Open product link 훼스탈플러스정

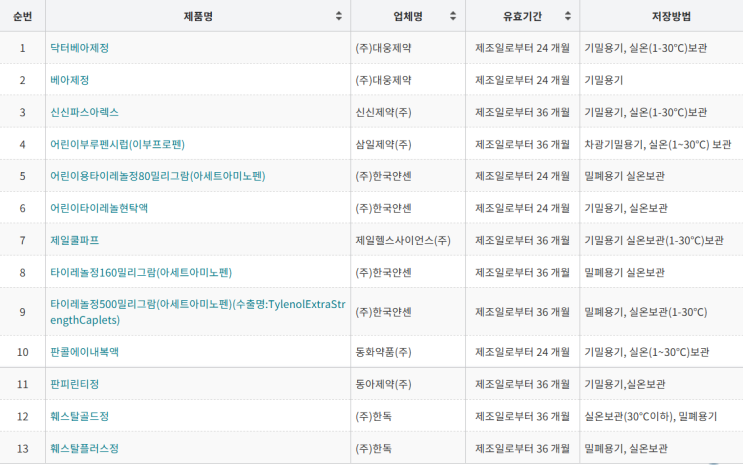(84, 448)
